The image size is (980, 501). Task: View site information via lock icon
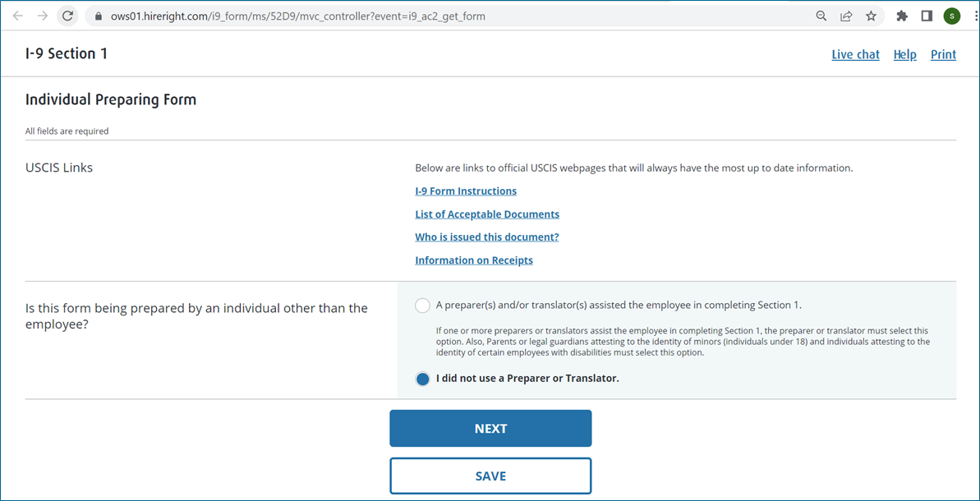97,16
